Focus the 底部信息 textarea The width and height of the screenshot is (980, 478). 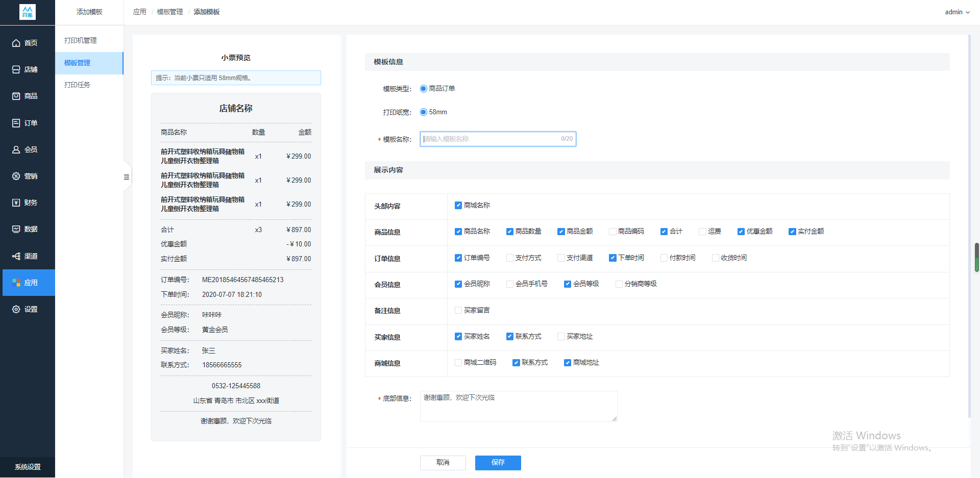[x=519, y=407]
